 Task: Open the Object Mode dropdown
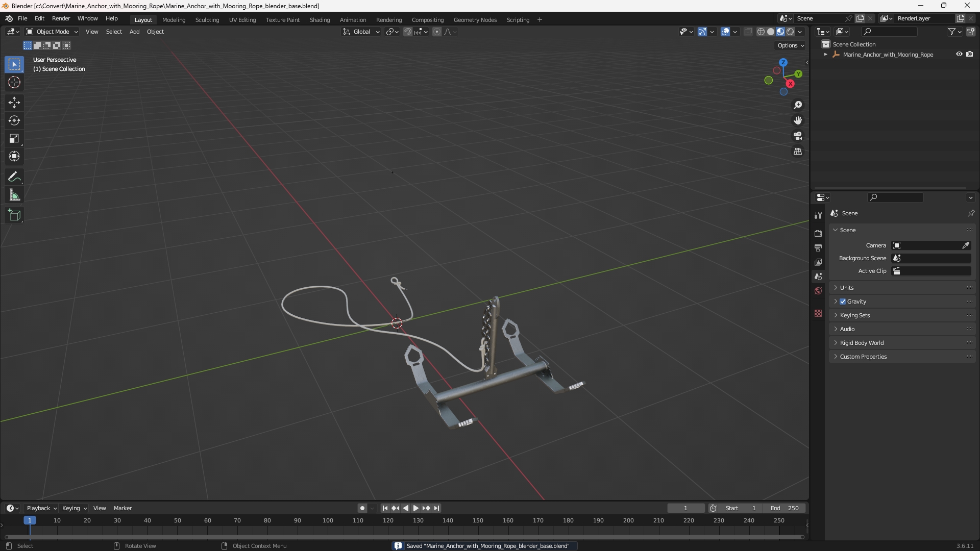coord(52,32)
